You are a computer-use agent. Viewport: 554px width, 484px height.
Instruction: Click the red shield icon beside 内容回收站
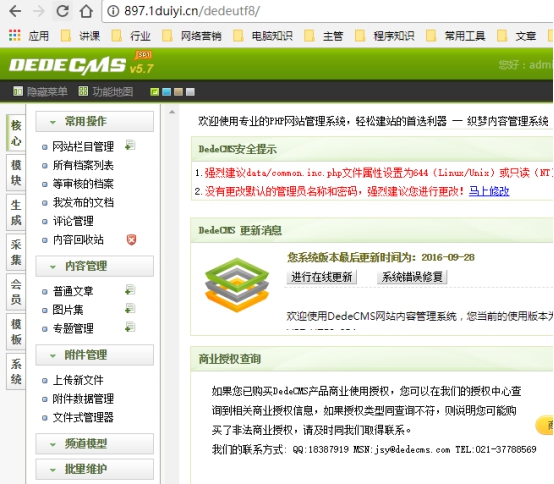pos(131,240)
